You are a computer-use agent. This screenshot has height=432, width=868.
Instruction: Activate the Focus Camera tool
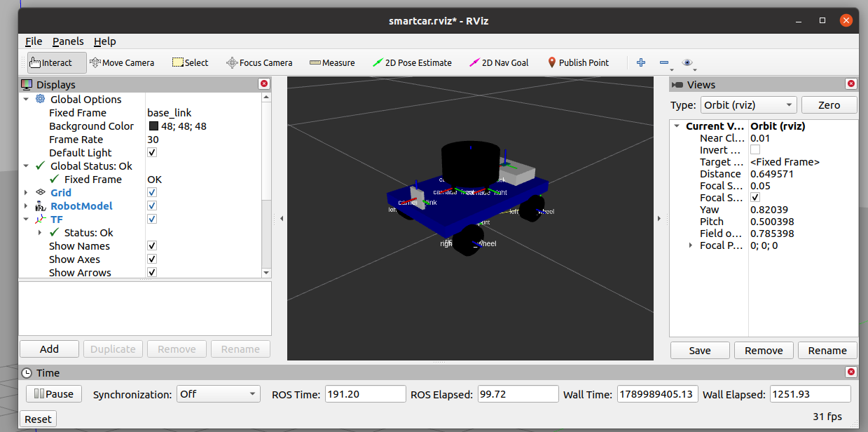[x=259, y=62]
